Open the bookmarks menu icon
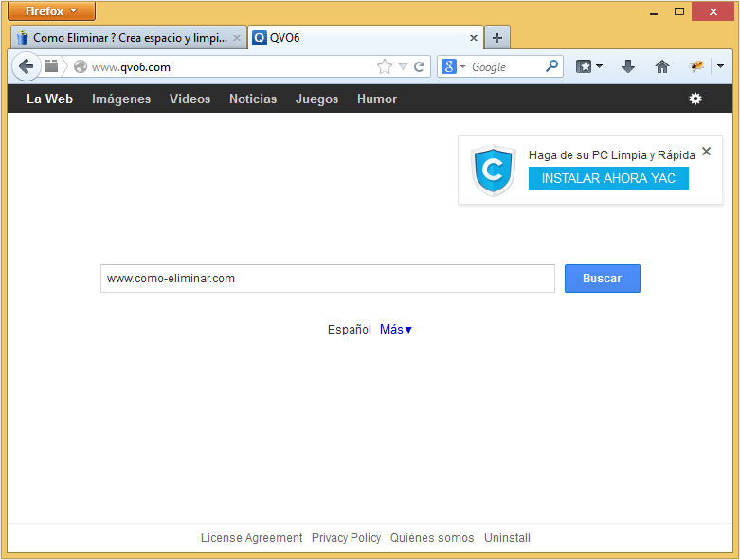The height and width of the screenshot is (560, 740). pos(584,66)
